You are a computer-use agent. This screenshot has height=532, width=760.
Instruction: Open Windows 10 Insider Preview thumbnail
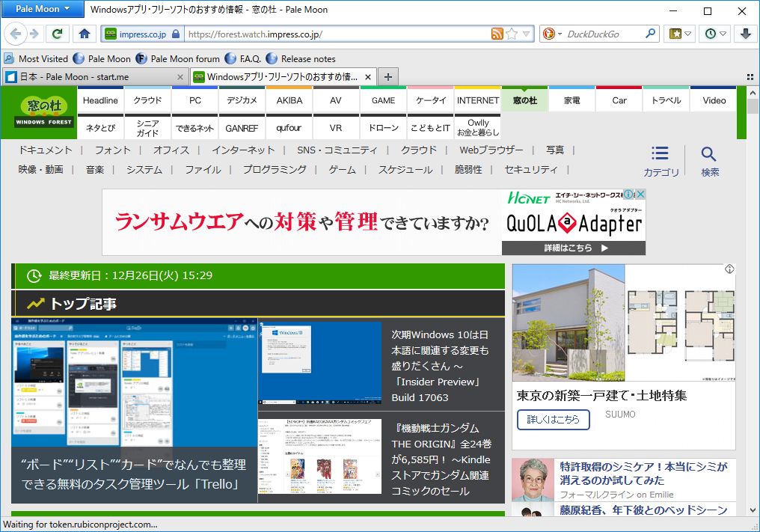point(320,363)
